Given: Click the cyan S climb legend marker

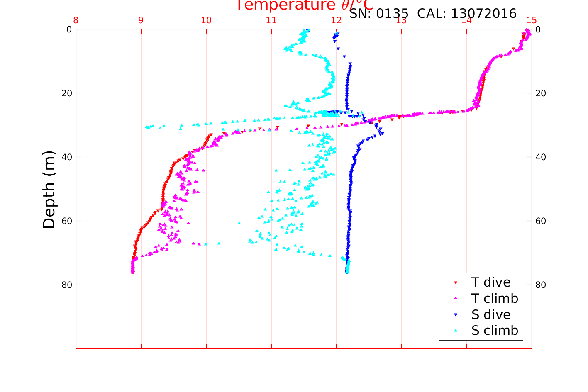Looking at the screenshot, I should (x=455, y=331).
